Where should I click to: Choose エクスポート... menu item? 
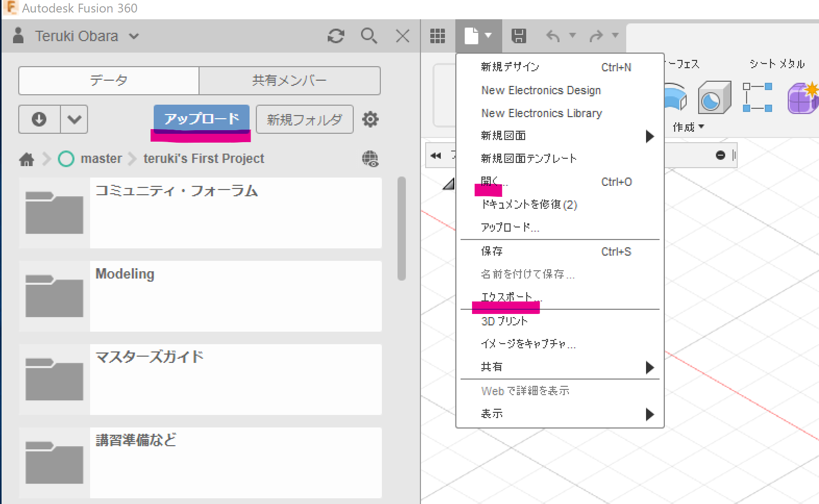[560, 297]
